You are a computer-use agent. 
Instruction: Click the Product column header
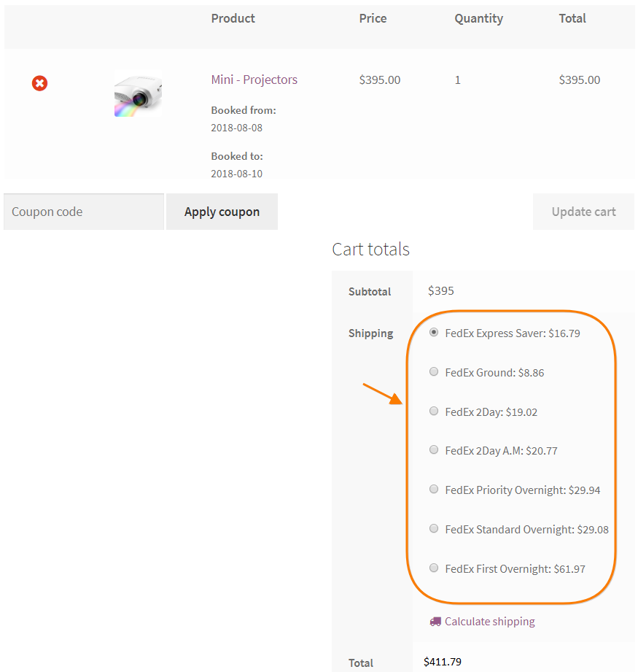point(233,18)
